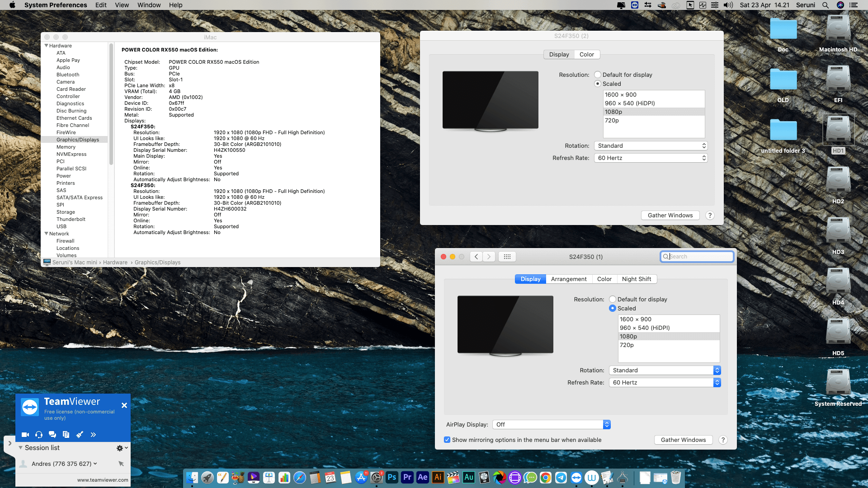868x488 pixels.
Task: Expand the Andres session dropdown chevron
Action: click(x=95, y=464)
